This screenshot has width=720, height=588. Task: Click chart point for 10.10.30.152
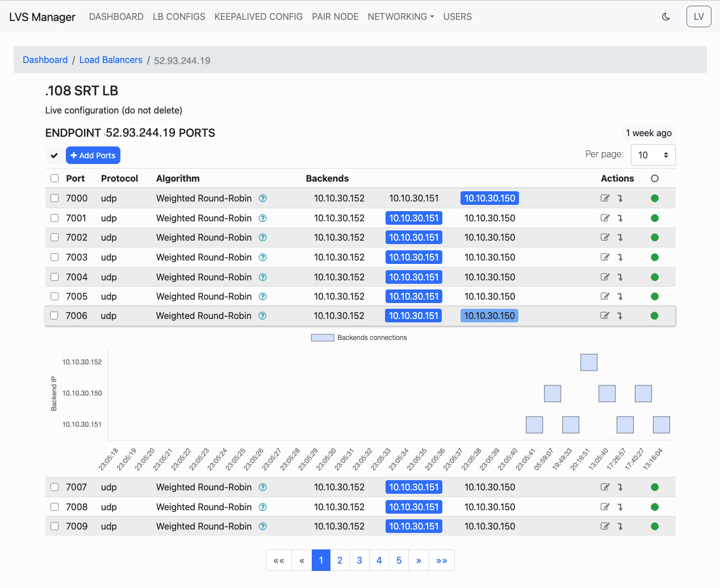pos(589,362)
